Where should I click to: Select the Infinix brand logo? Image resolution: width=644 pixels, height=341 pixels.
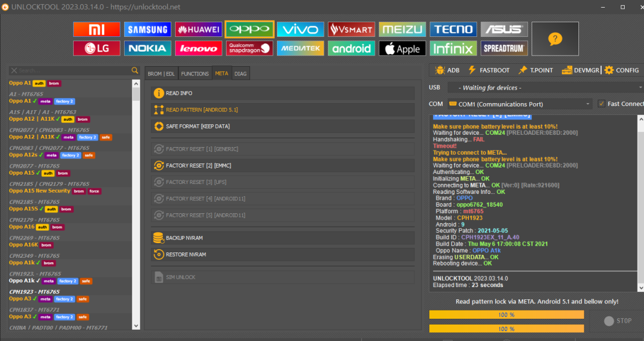point(453,49)
